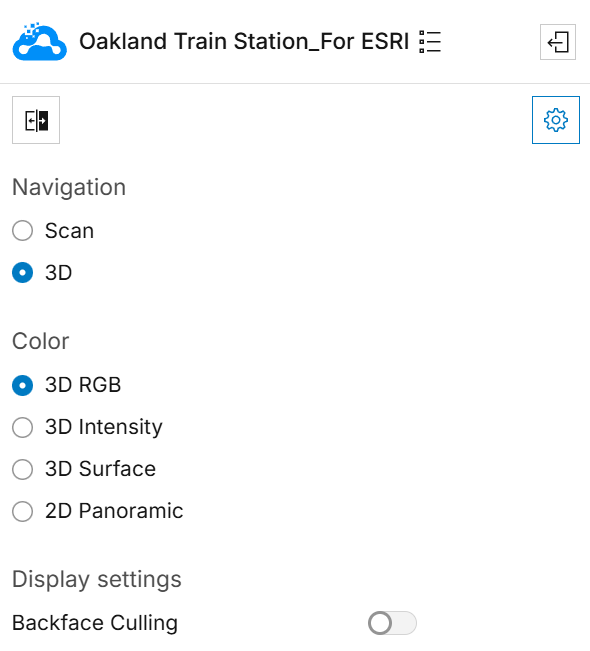Enable the Backface Culling switch
Viewport: 590px width, 651px height.
pos(392,623)
